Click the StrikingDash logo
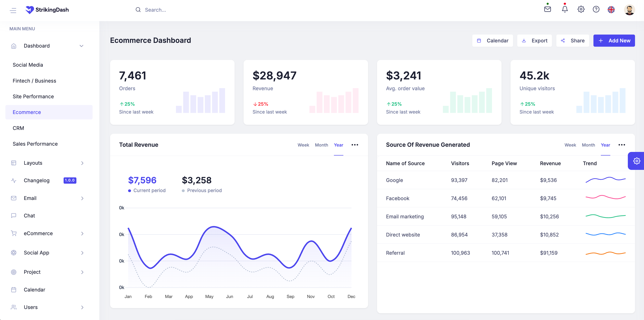 coord(47,10)
